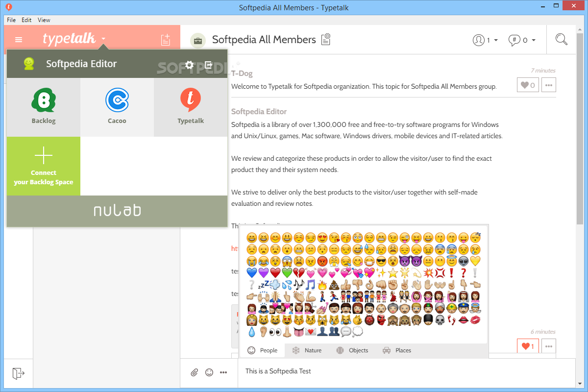Insert the skull emoji
Image resolution: width=588 pixels, height=392 pixels.
pos(440,319)
